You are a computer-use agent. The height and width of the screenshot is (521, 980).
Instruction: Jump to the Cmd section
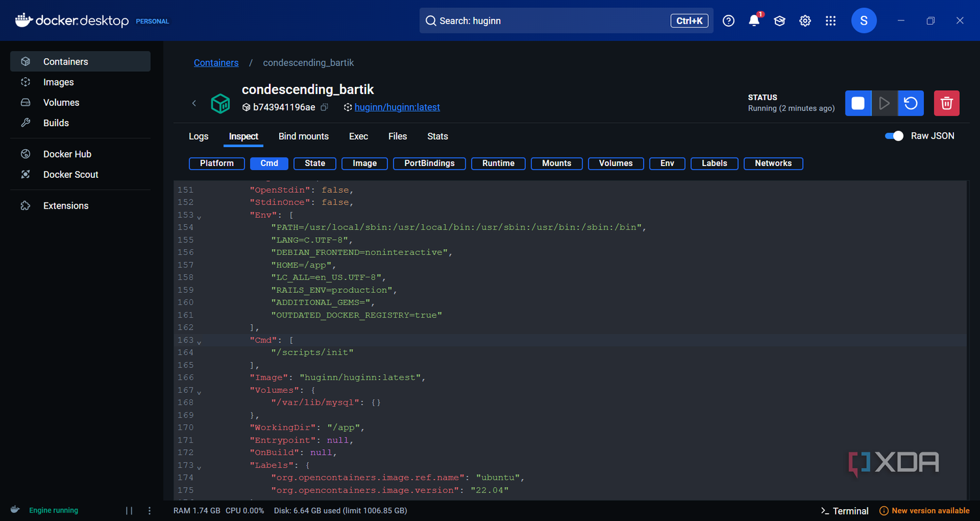(x=269, y=163)
